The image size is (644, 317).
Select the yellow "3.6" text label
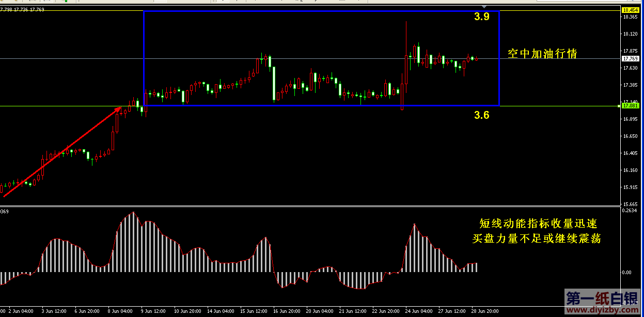481,115
